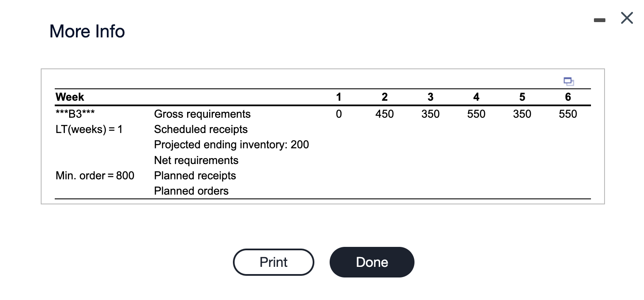Select week 6 column header
The image size is (644, 300).
568,97
